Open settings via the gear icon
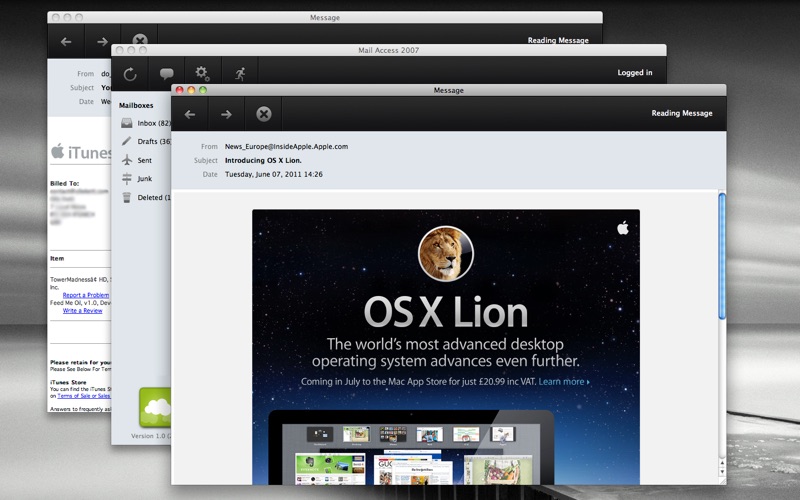This screenshot has height=500, width=800. 202,73
